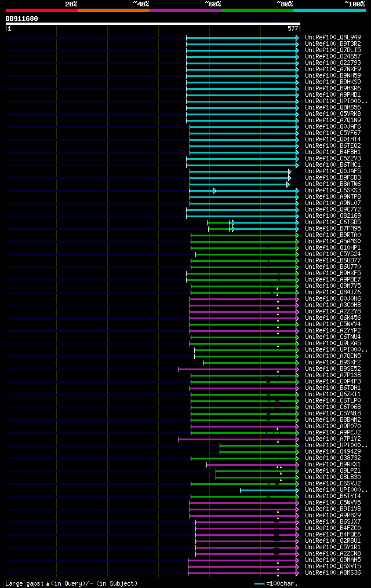Select UniRef100_B9NH59 in the hit list
371x588 pixels.
333,76
